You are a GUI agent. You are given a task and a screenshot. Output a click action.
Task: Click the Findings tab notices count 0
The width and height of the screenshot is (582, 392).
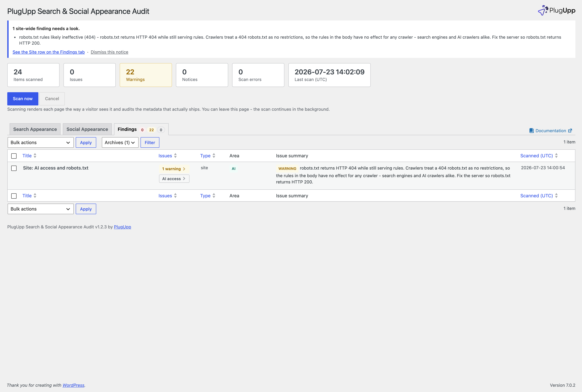click(161, 130)
